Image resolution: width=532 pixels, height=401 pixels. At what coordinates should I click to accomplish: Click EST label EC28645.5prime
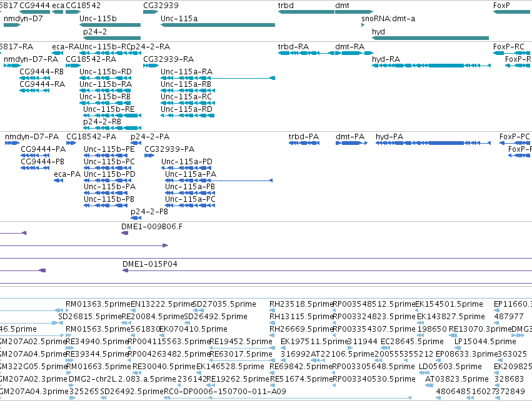click(412, 342)
